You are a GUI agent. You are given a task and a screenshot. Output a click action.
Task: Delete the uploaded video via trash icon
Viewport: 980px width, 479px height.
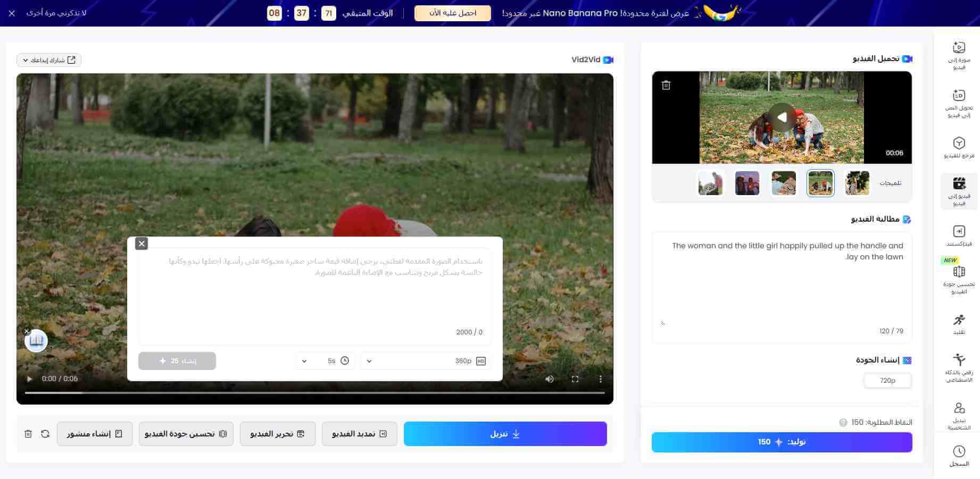coord(666,85)
